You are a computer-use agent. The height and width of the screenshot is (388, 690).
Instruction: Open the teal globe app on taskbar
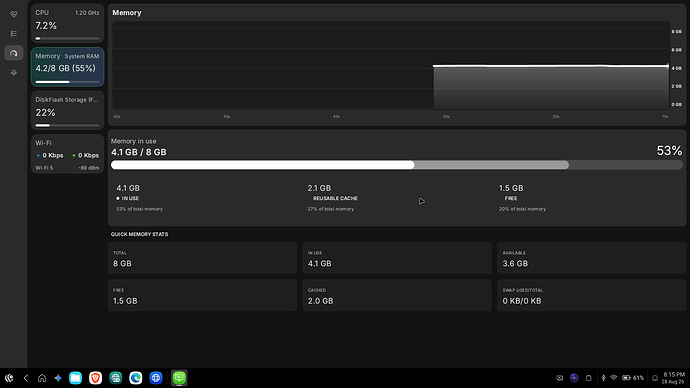click(116, 378)
